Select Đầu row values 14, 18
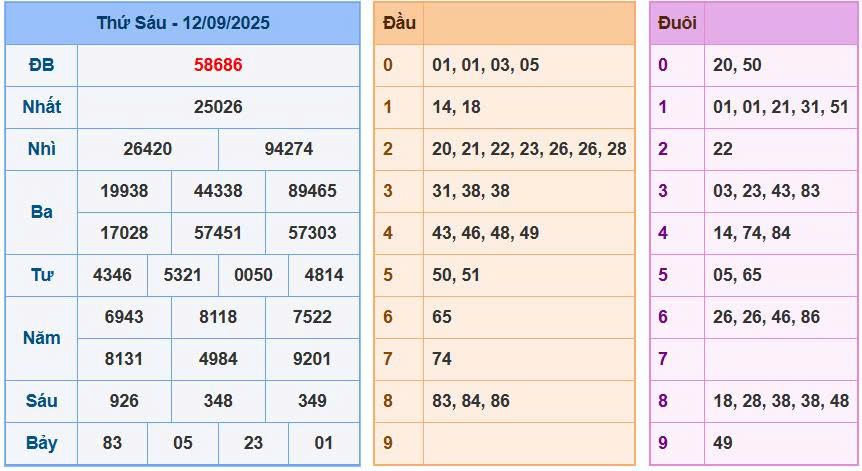Screen dimensions: 862x471 pyautogui.click(x=456, y=107)
